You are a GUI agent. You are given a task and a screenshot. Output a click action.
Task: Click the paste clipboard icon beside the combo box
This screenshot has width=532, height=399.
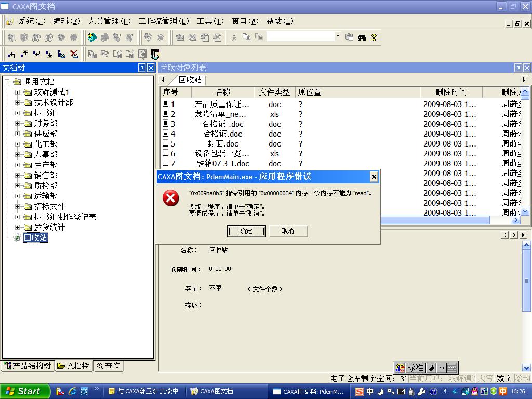(349, 37)
